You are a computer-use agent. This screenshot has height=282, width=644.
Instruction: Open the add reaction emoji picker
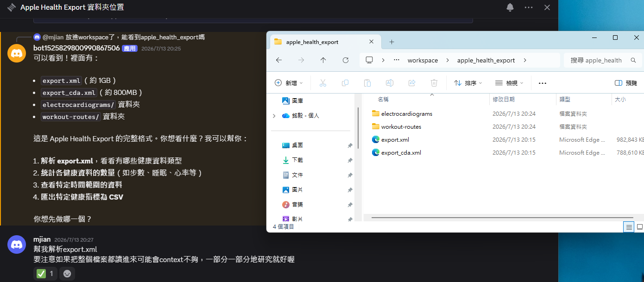coord(67,274)
